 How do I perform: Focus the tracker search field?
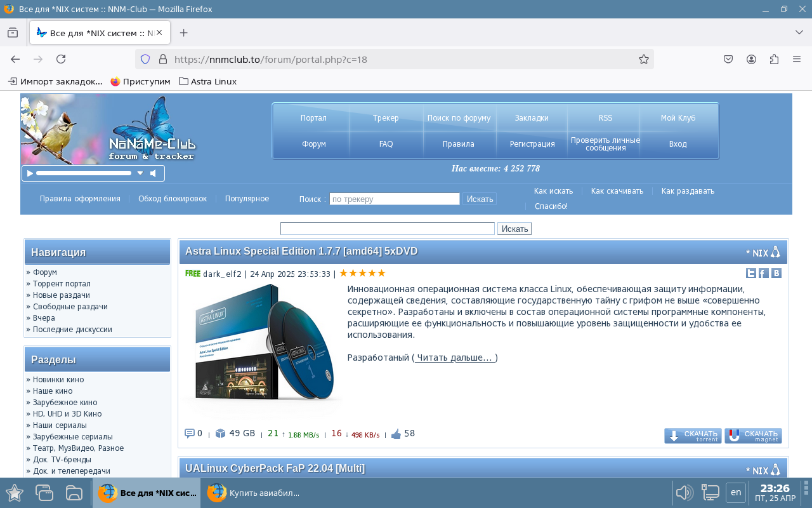pos(395,199)
